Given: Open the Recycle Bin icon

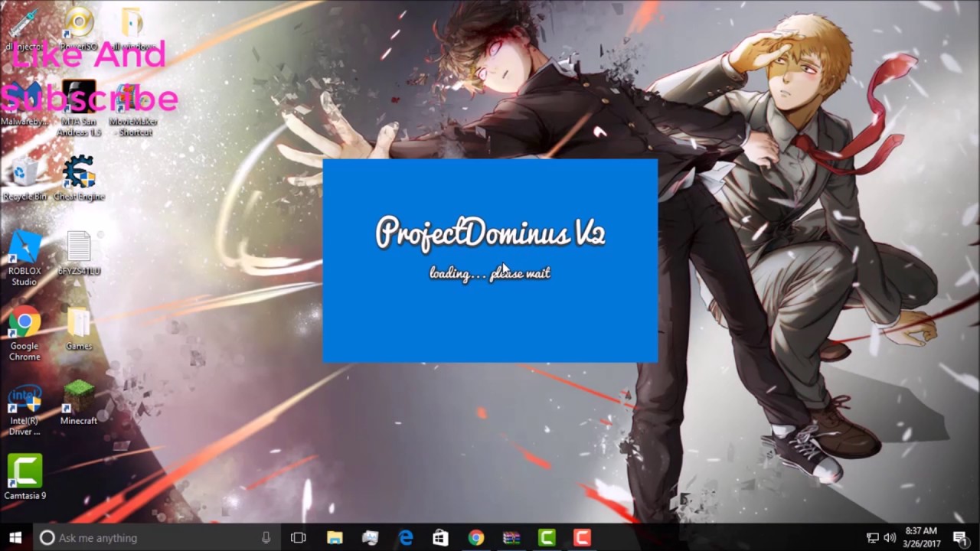Looking at the screenshot, I should [24, 178].
